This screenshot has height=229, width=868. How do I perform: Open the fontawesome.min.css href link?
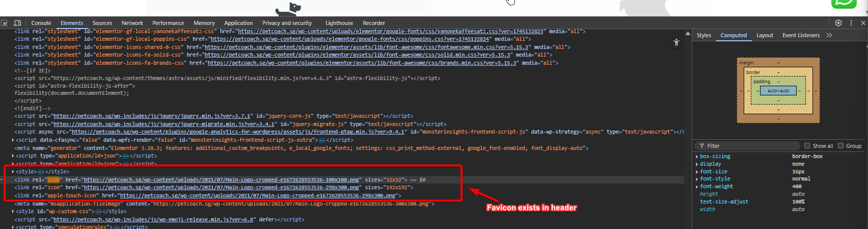[367, 47]
